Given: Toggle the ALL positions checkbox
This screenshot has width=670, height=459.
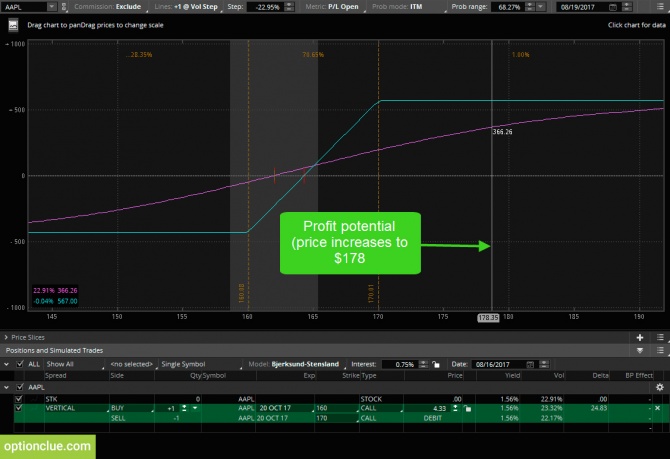Looking at the screenshot, I should [x=19, y=364].
